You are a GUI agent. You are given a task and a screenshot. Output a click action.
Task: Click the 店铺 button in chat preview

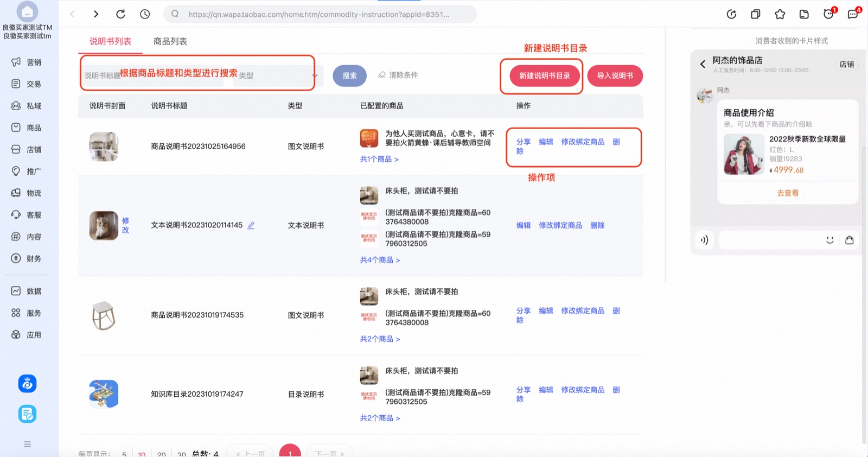coord(846,64)
